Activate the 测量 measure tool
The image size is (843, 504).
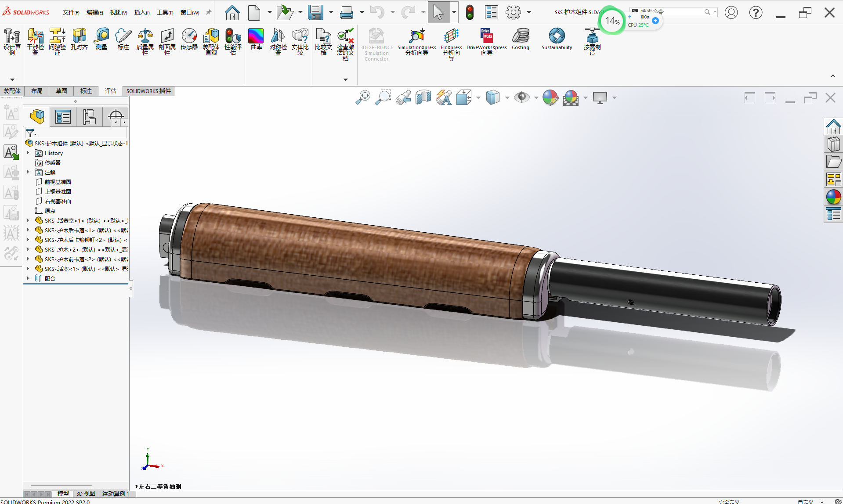click(x=101, y=39)
